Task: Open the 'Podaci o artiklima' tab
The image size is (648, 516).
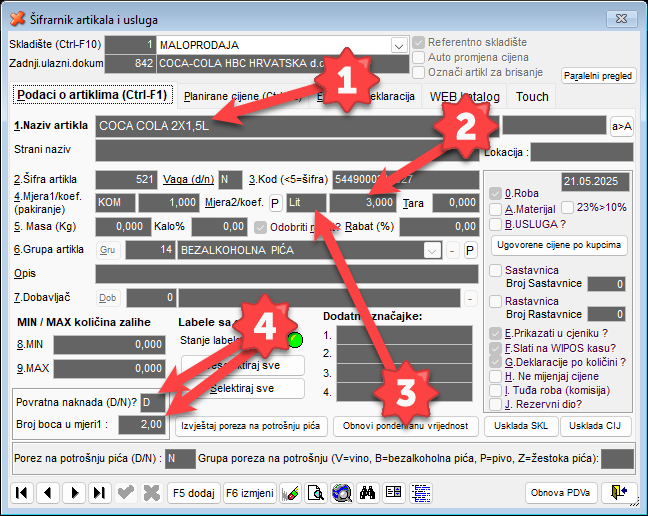Action: (x=90, y=95)
